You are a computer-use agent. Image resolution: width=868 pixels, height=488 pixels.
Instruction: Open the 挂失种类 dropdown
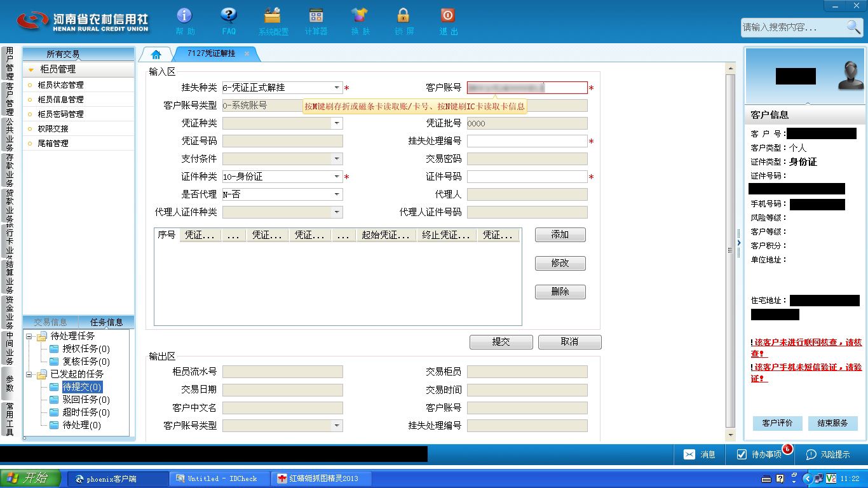337,88
